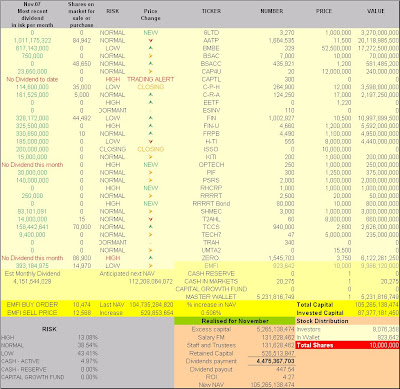The height and width of the screenshot is (389, 400).
Task: Click the orange arrow in SHMEC row
Action: (x=151, y=211)
